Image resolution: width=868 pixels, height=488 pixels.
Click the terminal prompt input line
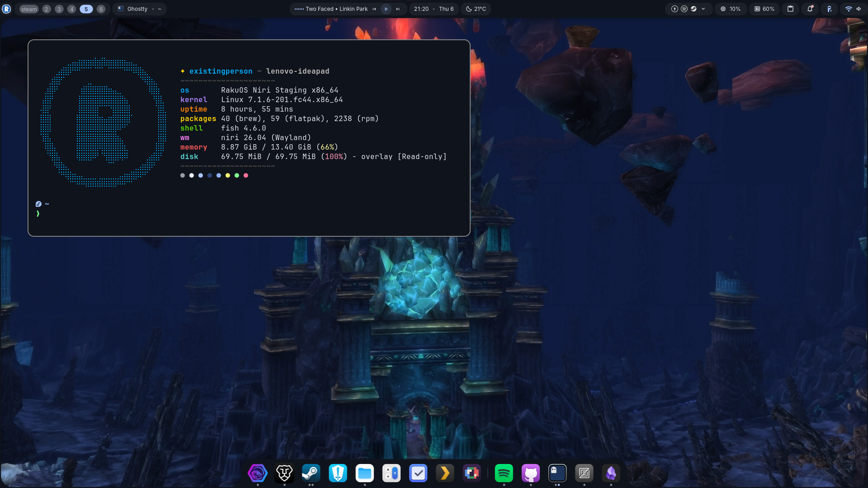pos(249,214)
